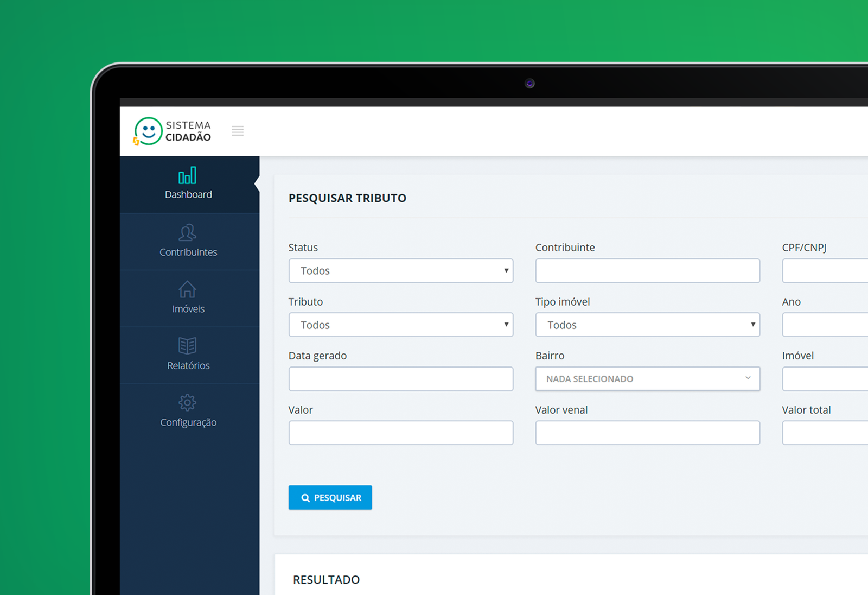Expand the Tributo dropdown
This screenshot has width=868, height=595.
pyautogui.click(x=400, y=325)
